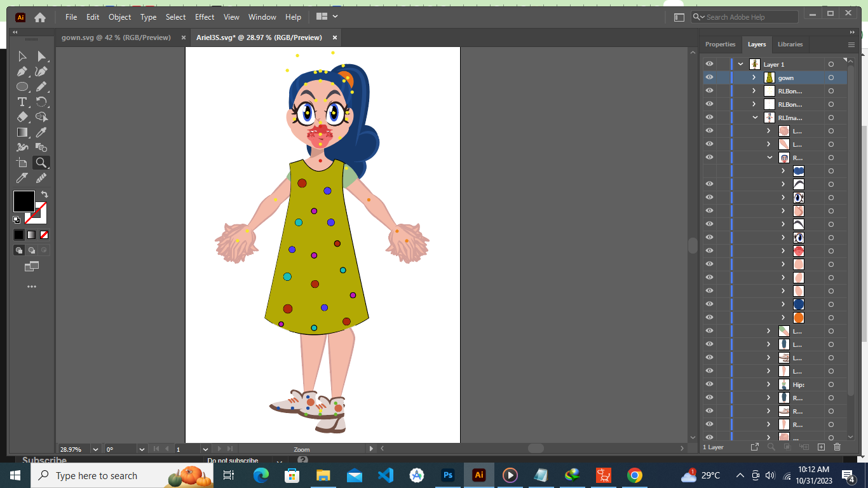Screen dimensions: 868x488
Task: Select the Rotate tool
Action: point(42,102)
